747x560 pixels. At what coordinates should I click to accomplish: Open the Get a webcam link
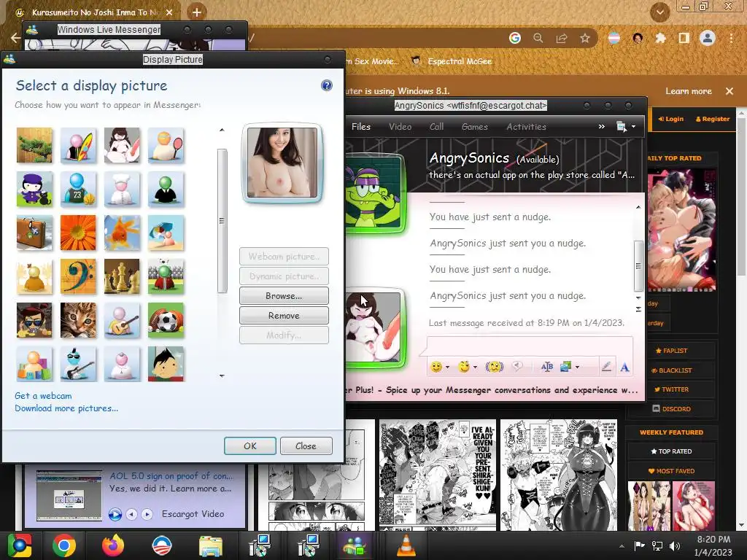point(43,396)
